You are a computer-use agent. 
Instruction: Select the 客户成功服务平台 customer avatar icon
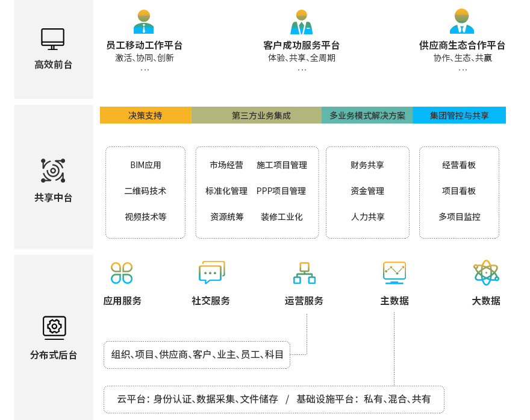[x=302, y=22]
